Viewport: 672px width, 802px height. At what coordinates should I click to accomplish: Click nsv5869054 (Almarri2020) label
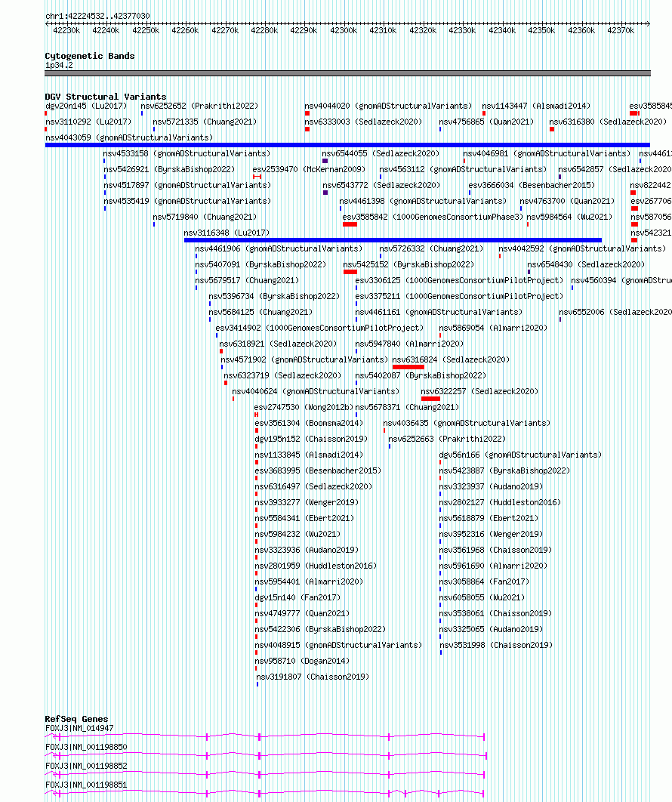[493, 328]
